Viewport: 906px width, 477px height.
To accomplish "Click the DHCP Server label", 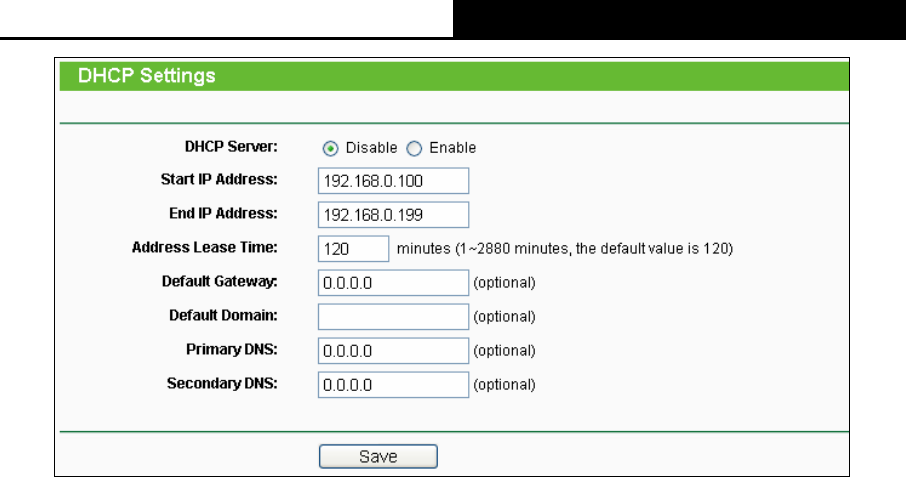I will pyautogui.click(x=231, y=147).
